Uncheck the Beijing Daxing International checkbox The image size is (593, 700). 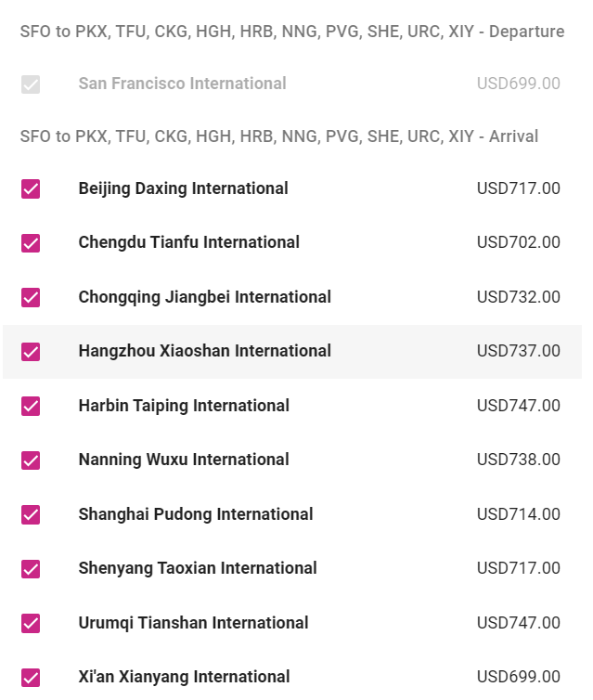pyautogui.click(x=31, y=189)
